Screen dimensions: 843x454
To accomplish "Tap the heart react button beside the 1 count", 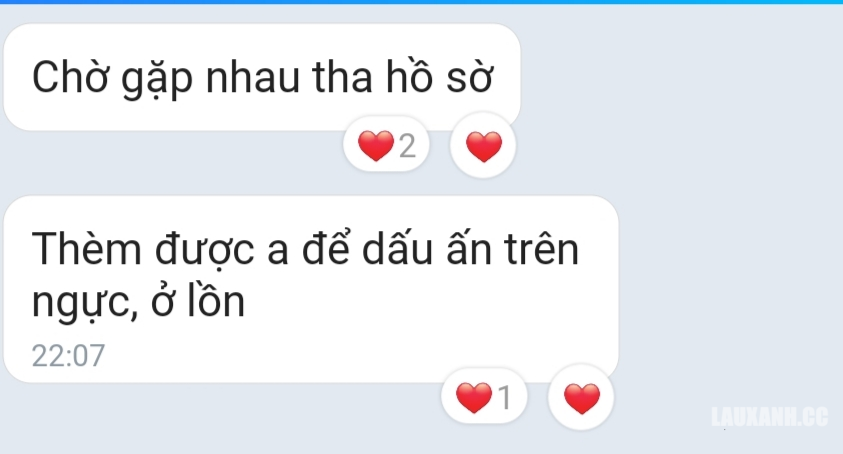I will [x=581, y=397].
